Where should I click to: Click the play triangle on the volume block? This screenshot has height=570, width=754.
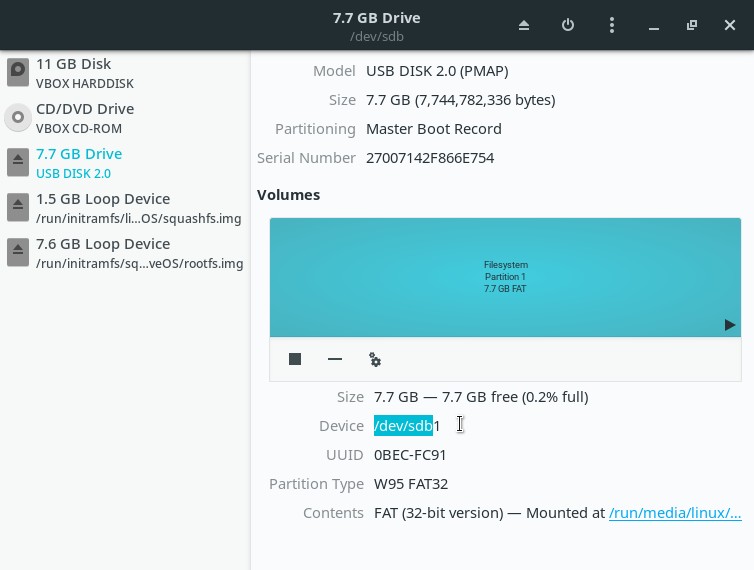click(x=729, y=325)
